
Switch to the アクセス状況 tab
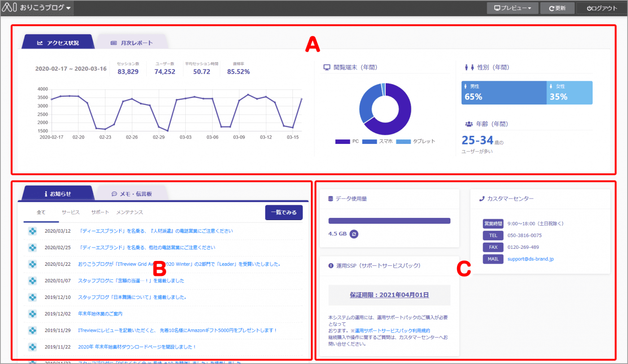(x=58, y=42)
